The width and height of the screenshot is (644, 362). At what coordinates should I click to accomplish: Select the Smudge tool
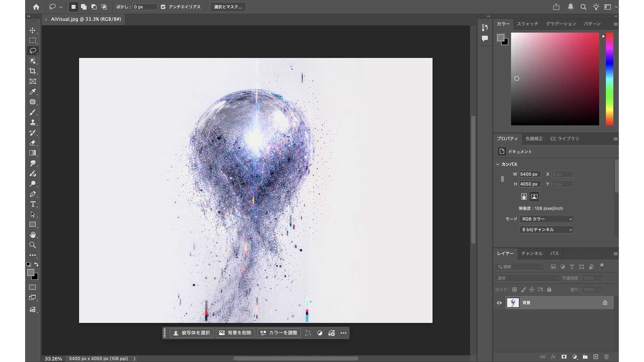point(33,163)
